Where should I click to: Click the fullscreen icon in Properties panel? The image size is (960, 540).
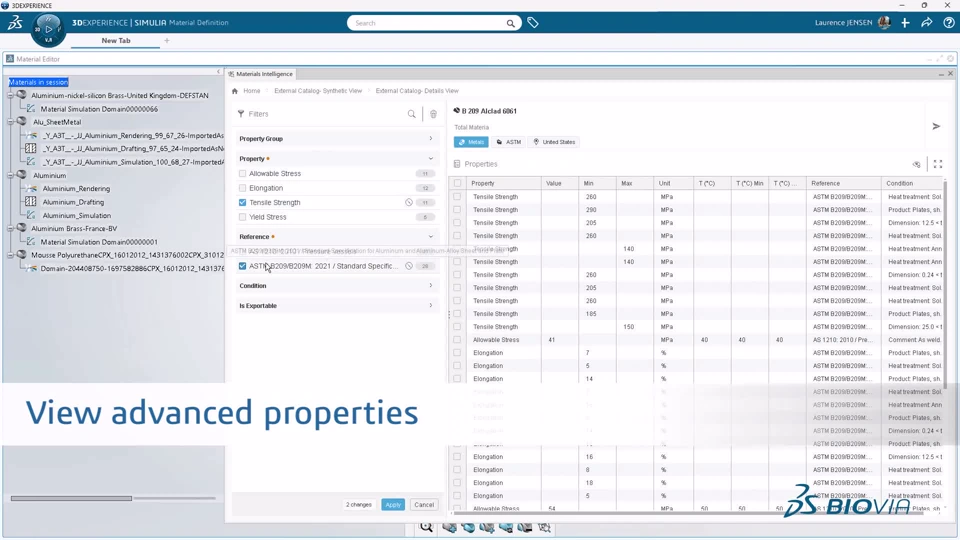coord(937,164)
